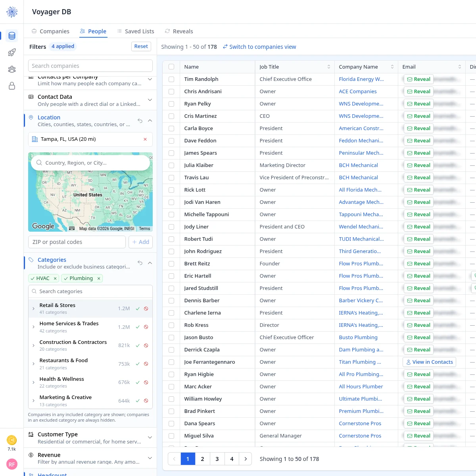Viewport: 476px width, 476px height.
Task: Include the Construction & Contractors category
Action: [138, 345]
